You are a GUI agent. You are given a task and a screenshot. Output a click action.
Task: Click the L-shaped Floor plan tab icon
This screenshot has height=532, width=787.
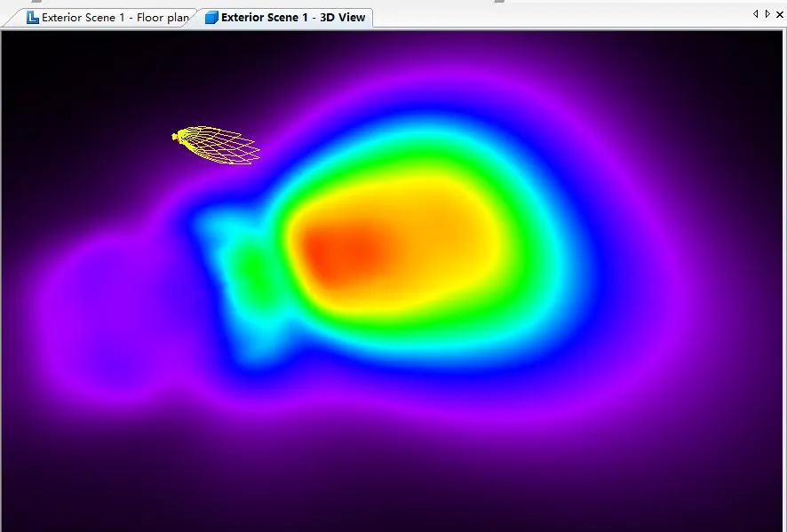(x=33, y=17)
